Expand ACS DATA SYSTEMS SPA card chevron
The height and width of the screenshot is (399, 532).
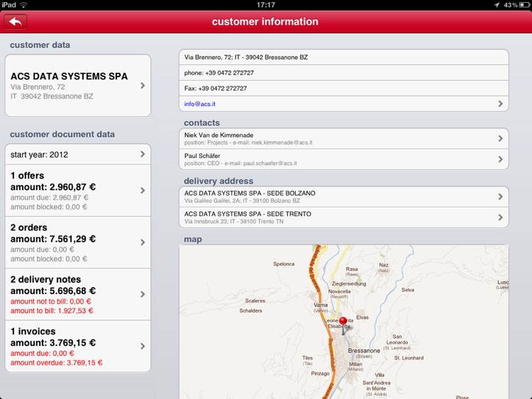tap(143, 86)
